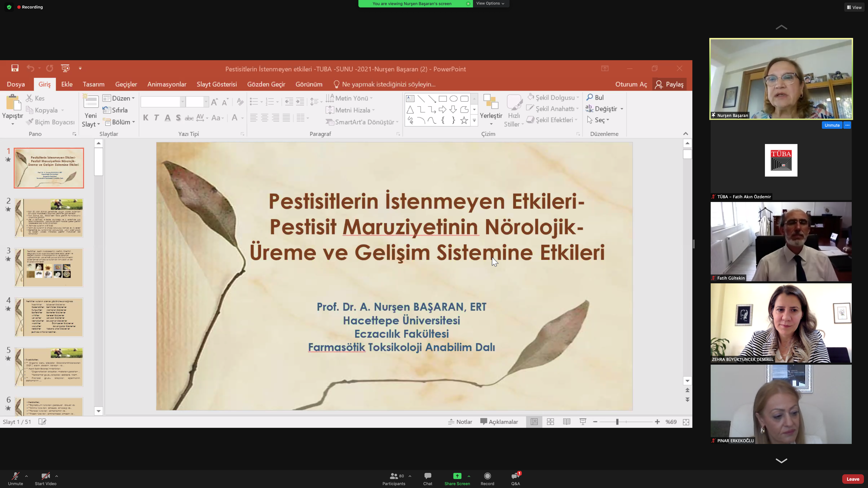Toggle justify text alignment
This screenshot has width=868, height=488.
click(x=286, y=118)
